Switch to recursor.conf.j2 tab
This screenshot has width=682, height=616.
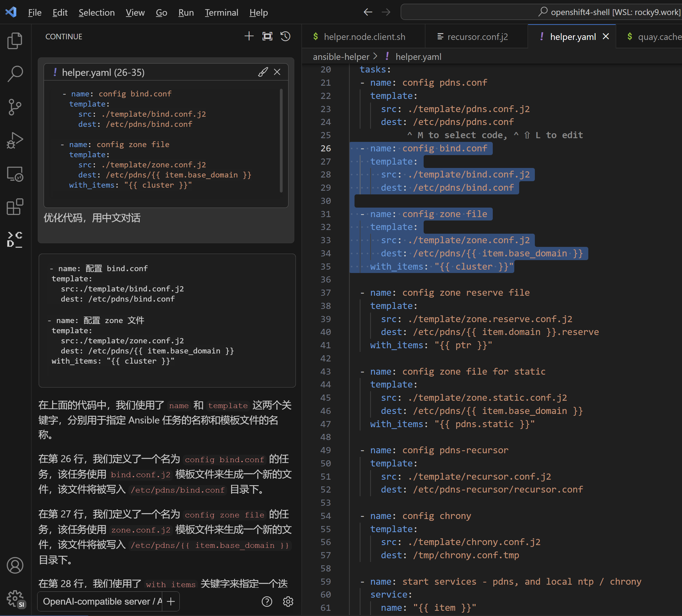477,37
